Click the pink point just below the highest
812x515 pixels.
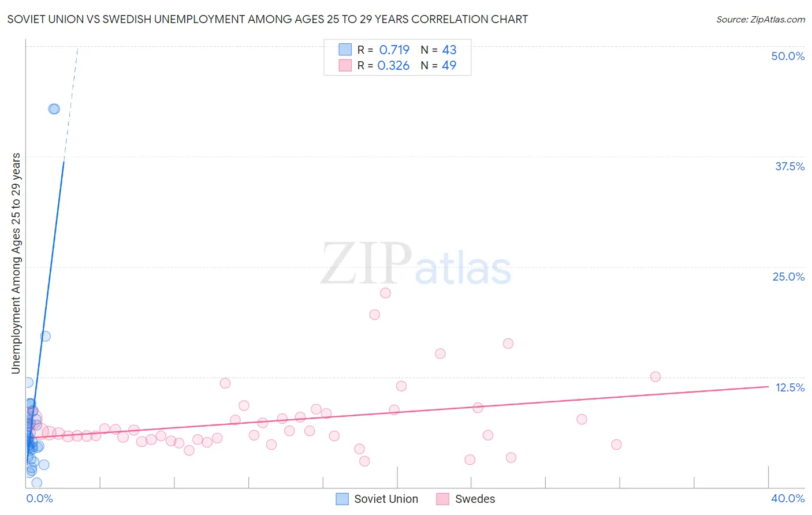tap(374, 315)
